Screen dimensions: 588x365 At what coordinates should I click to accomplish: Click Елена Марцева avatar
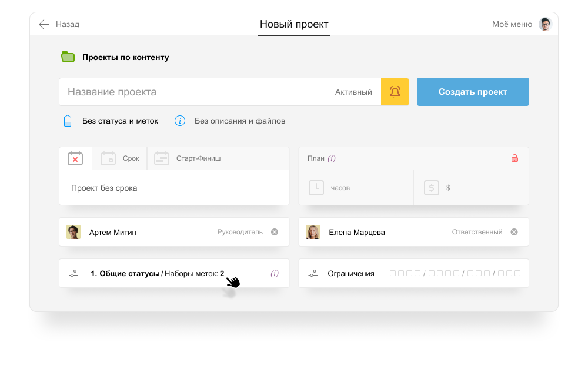313,232
